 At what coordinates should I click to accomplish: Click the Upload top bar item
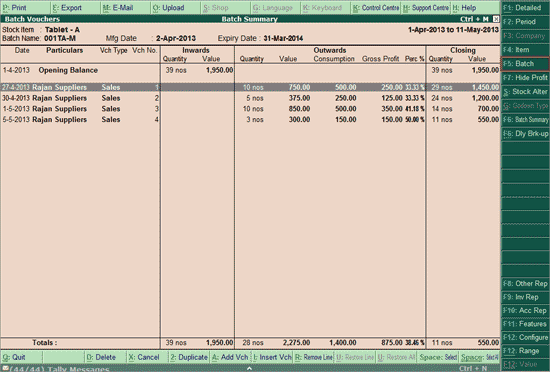pos(176,7)
